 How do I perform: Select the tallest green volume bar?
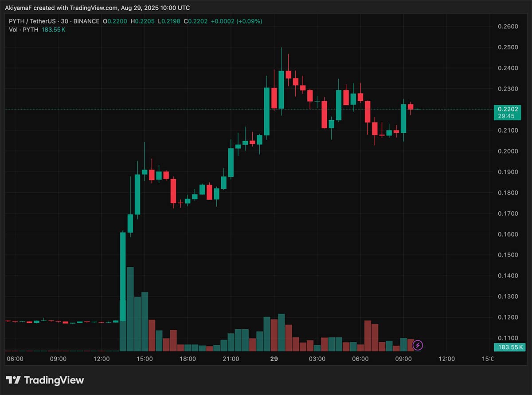click(x=130, y=306)
